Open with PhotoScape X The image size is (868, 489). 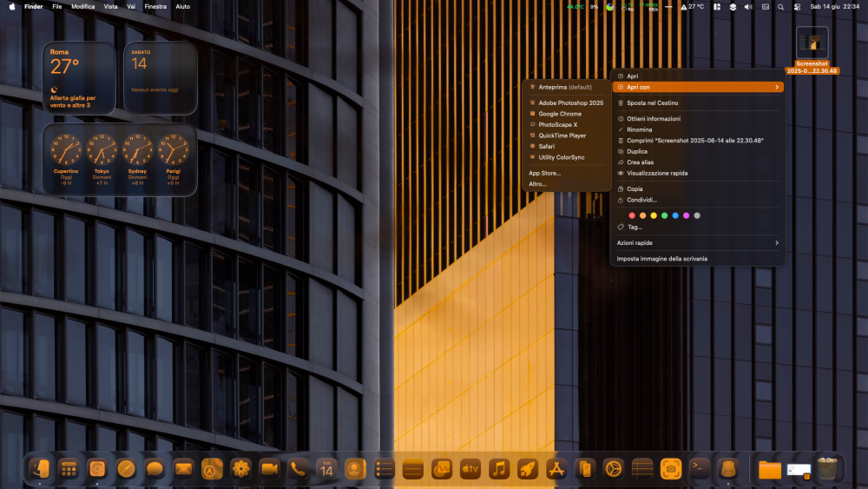click(566, 124)
